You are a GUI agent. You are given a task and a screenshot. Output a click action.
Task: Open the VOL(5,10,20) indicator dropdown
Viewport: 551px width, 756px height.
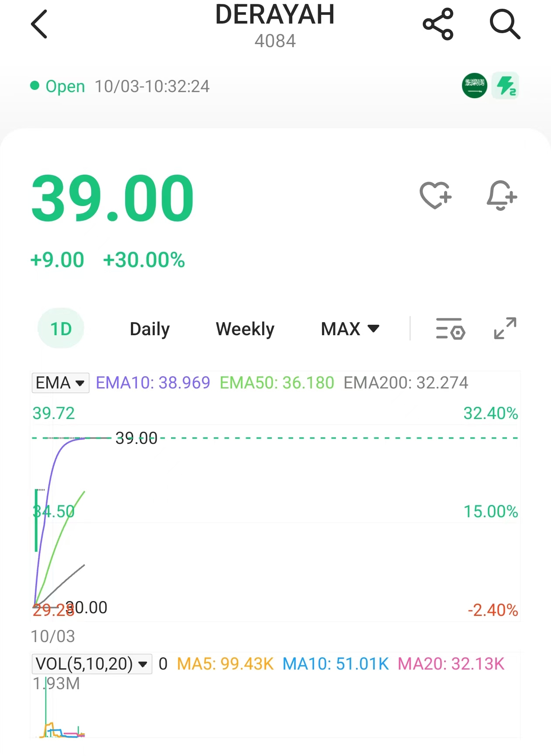[92, 664]
